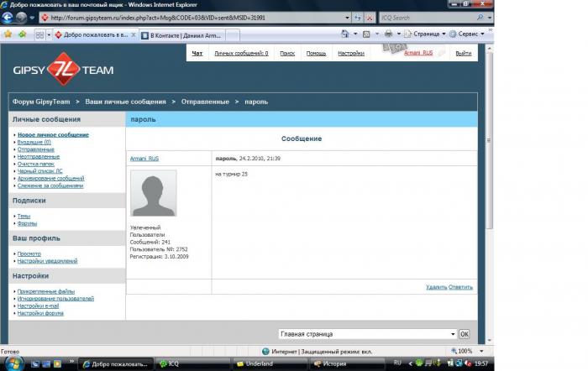Open the 100% zoom level dropdown
The height and width of the screenshot is (371, 588).
coord(481,351)
